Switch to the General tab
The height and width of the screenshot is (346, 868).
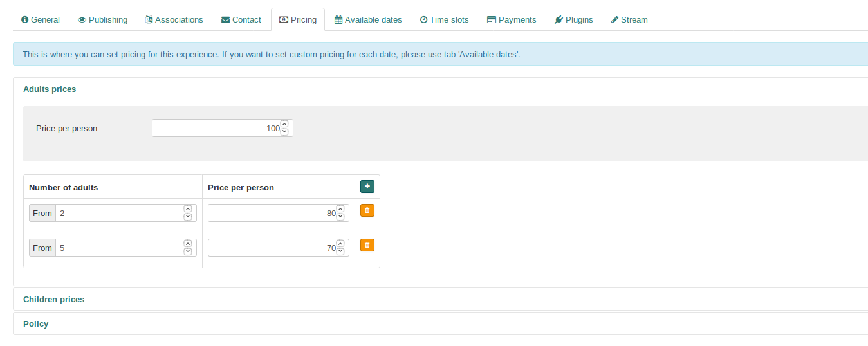click(41, 20)
